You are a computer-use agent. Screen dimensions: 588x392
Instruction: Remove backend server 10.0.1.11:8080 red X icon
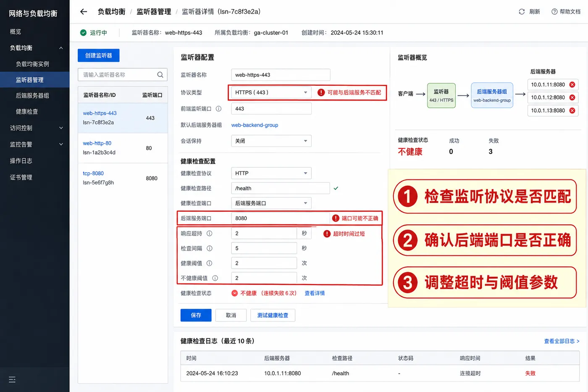(x=572, y=84)
